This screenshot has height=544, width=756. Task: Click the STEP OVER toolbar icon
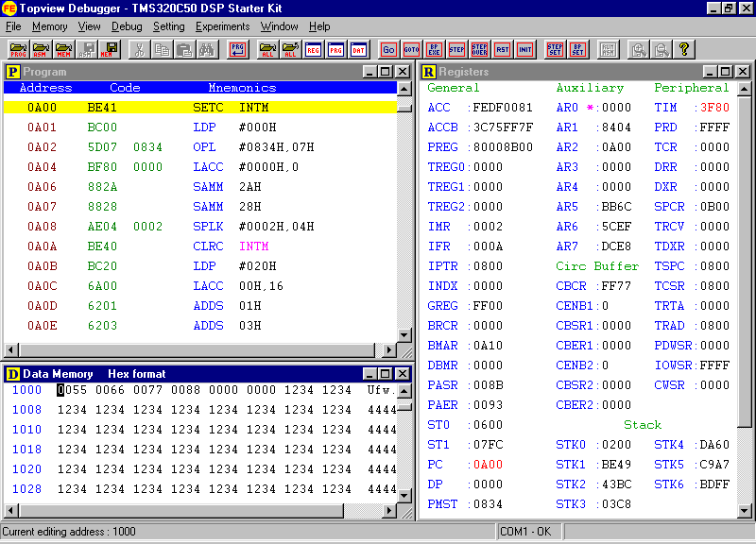pyautogui.click(x=479, y=49)
